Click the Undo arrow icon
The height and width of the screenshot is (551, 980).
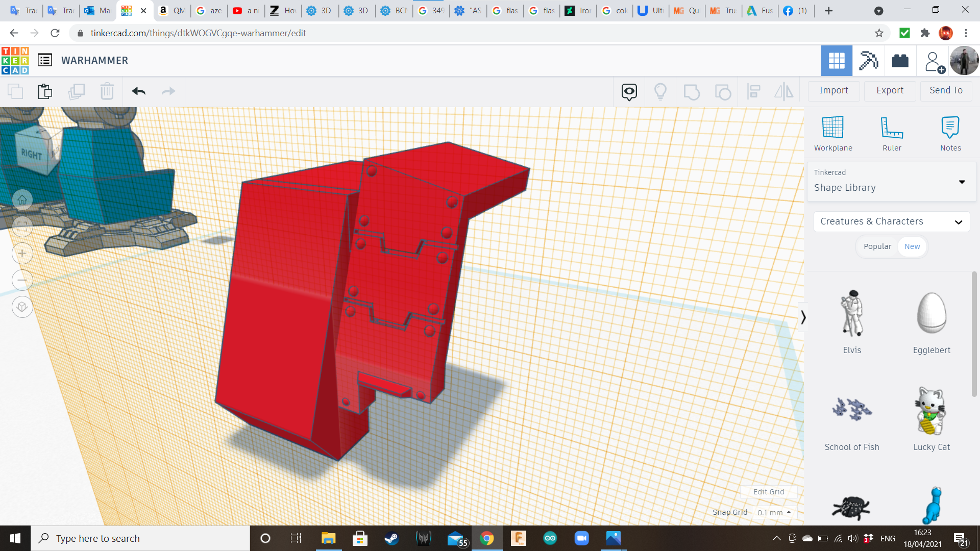pyautogui.click(x=138, y=91)
